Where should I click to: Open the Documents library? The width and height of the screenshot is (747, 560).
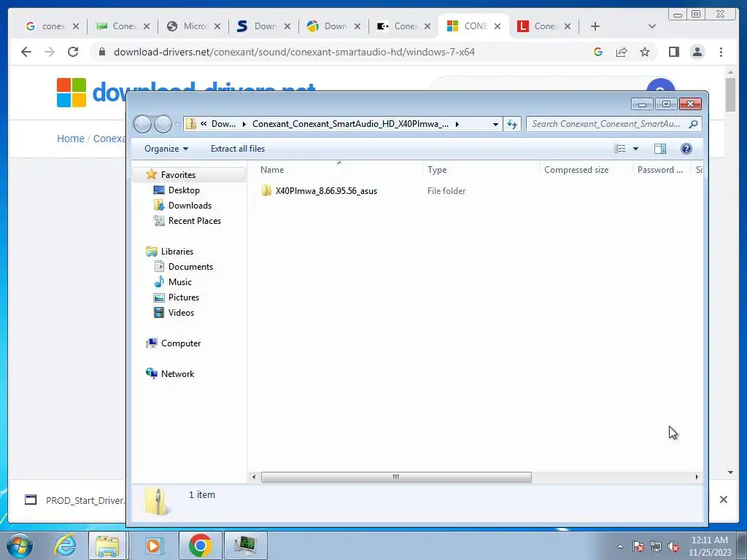[x=190, y=267]
